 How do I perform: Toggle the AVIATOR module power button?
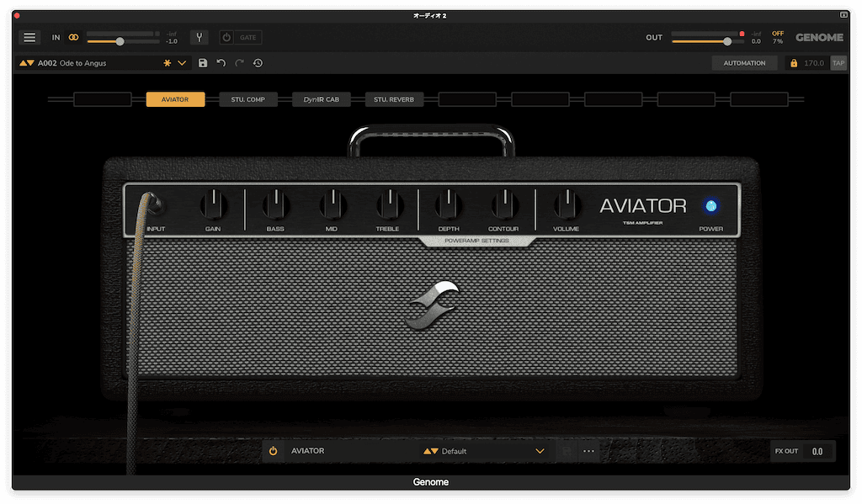pyautogui.click(x=274, y=451)
